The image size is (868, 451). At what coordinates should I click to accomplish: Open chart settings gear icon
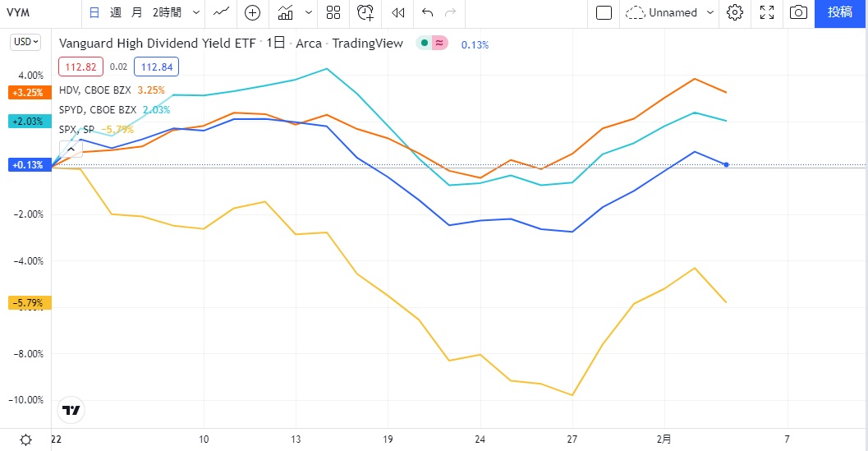click(735, 13)
